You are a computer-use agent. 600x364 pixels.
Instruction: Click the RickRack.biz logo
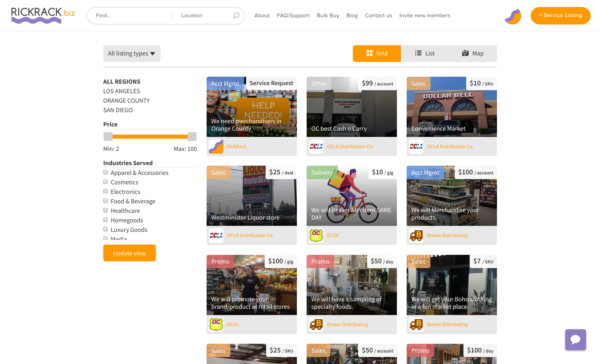43,15
